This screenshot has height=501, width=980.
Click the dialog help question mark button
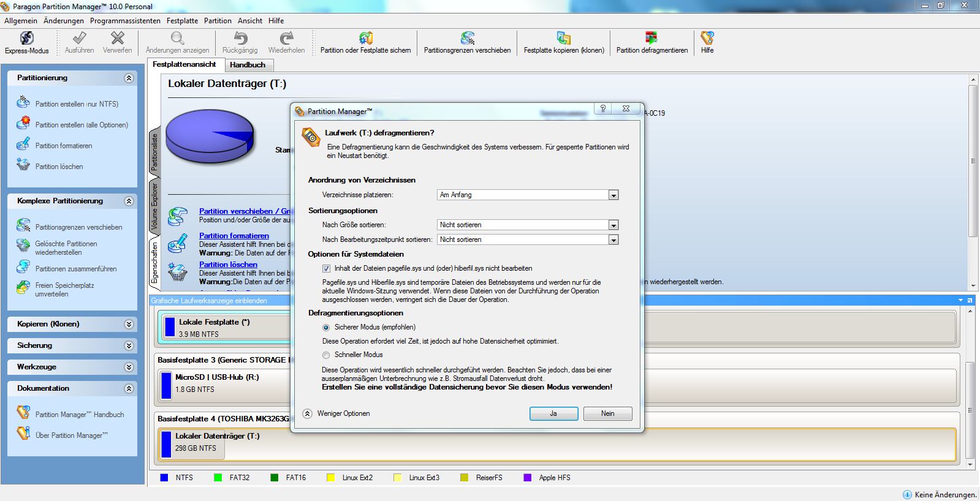tap(603, 108)
